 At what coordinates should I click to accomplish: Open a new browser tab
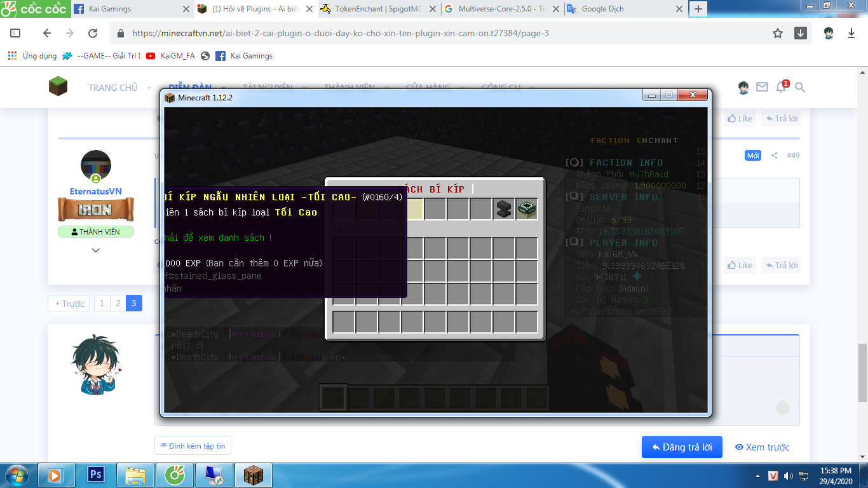point(698,9)
